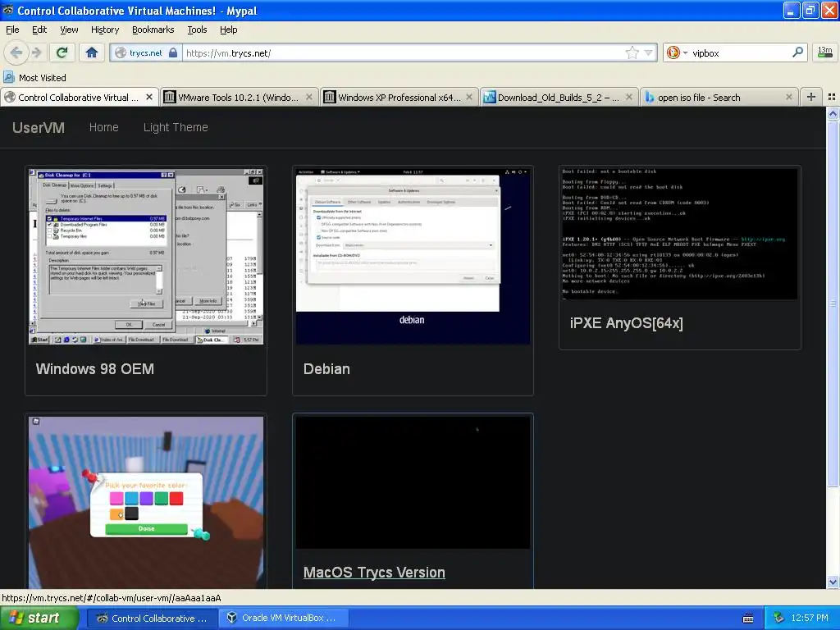Close the Download_Old_Builds tab
The image size is (840, 630).
pos(629,97)
